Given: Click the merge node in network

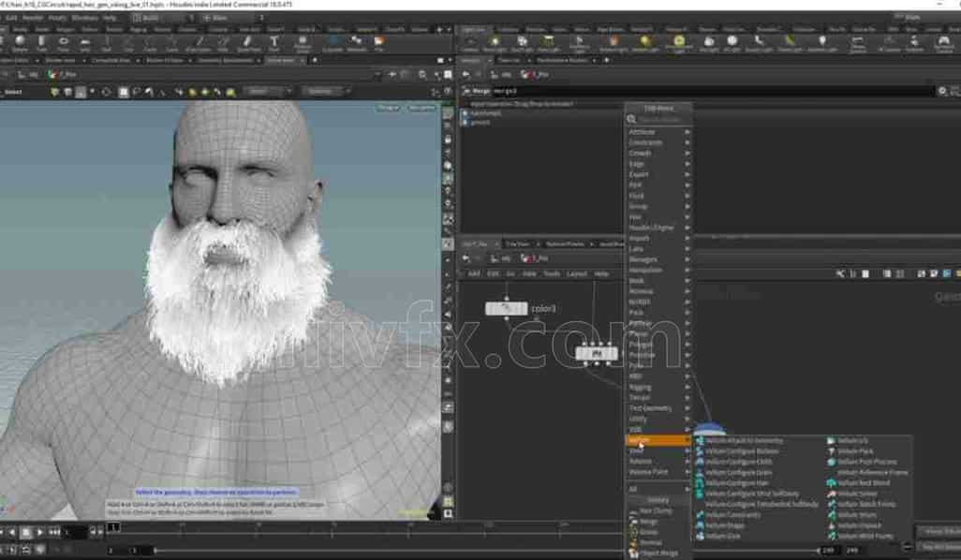Looking at the screenshot, I should (596, 353).
